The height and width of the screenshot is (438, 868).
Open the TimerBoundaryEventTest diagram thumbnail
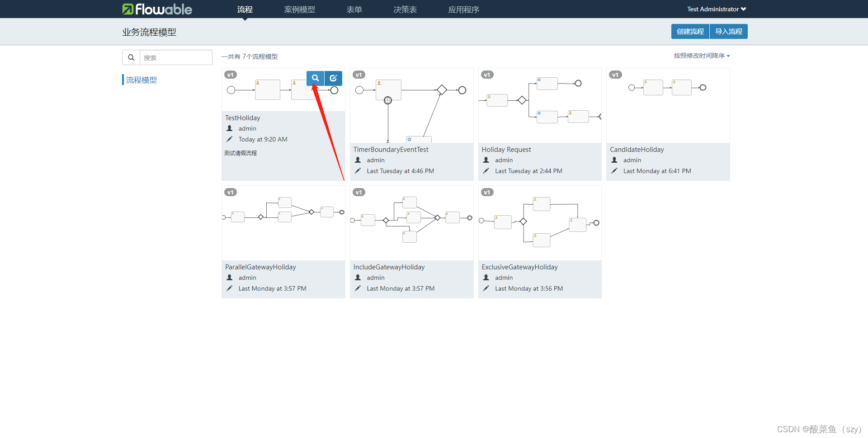pos(411,105)
